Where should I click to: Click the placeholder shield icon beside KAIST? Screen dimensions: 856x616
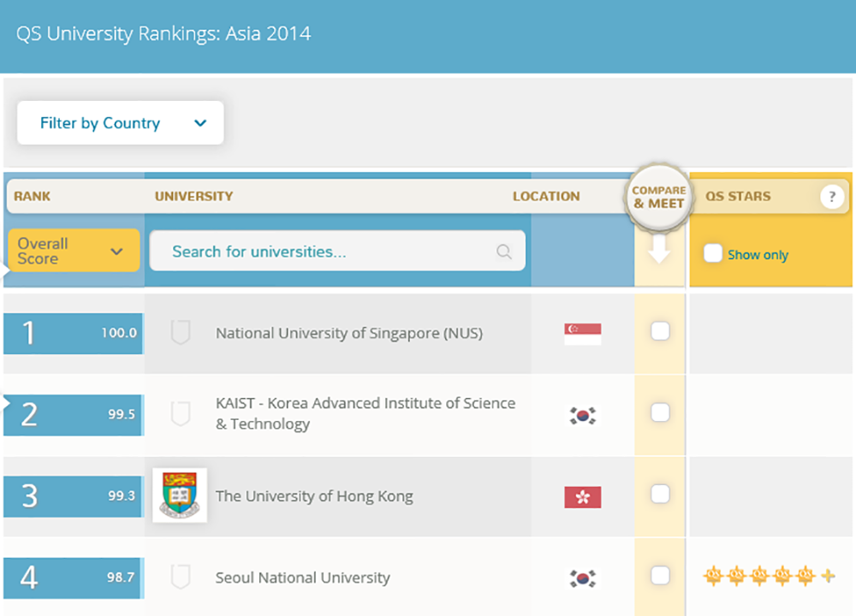(181, 413)
